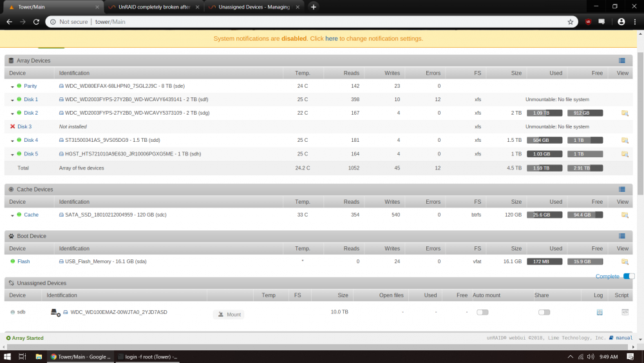
Task: Click the browser address bar
Action: click(312, 22)
